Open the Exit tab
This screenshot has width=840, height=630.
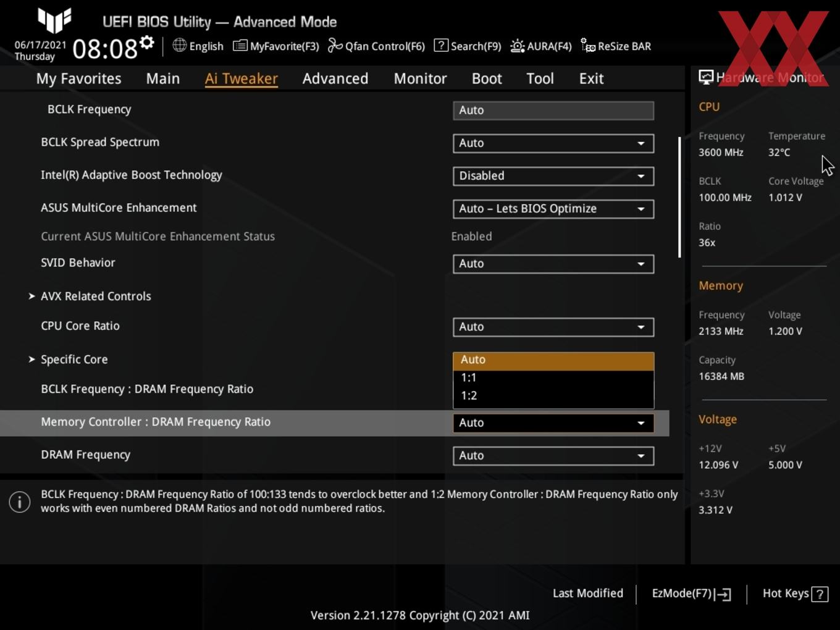tap(591, 78)
